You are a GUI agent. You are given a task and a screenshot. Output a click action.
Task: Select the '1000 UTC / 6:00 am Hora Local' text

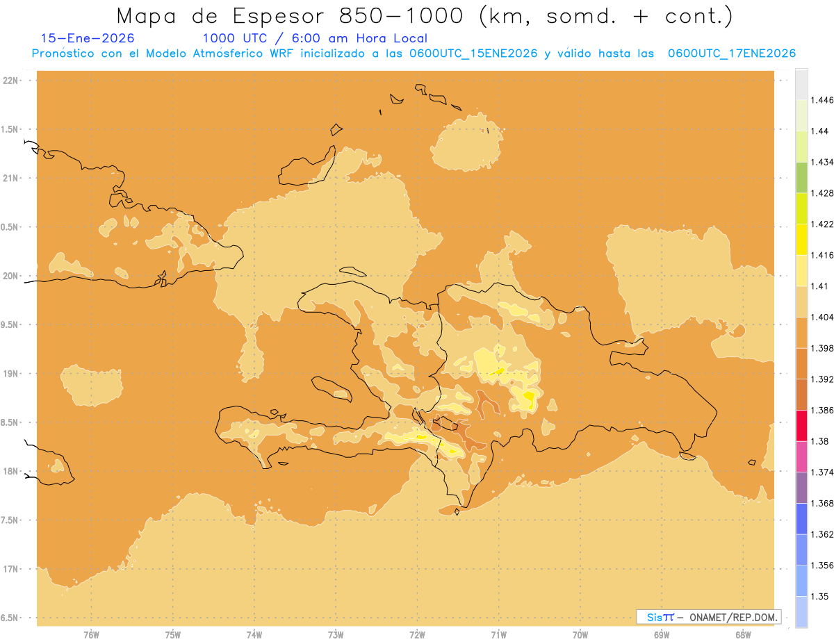pyautogui.click(x=315, y=39)
